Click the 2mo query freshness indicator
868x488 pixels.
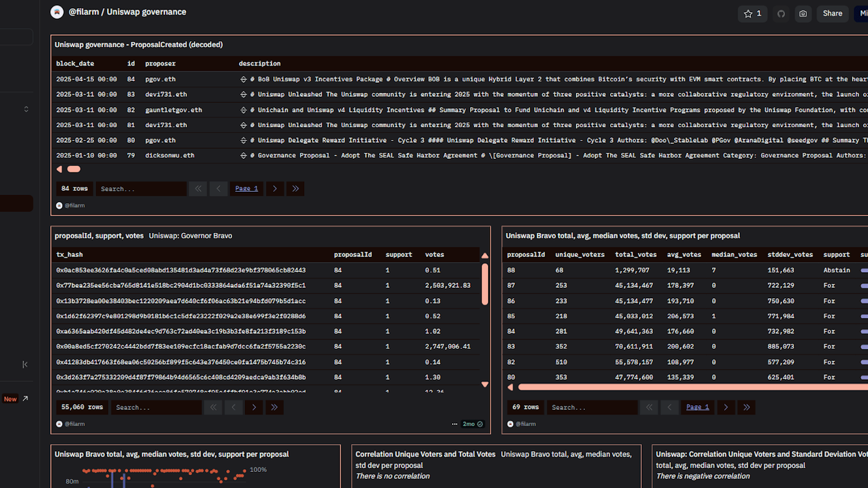pos(472,424)
